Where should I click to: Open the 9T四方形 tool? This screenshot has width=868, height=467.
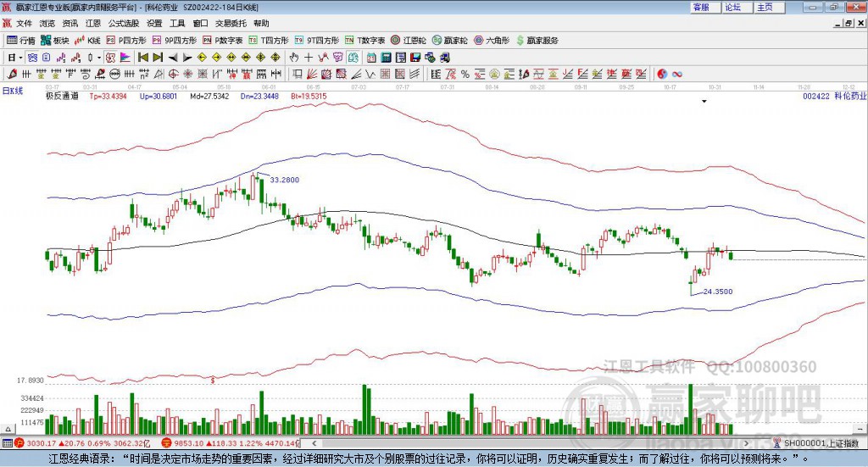(x=317, y=41)
